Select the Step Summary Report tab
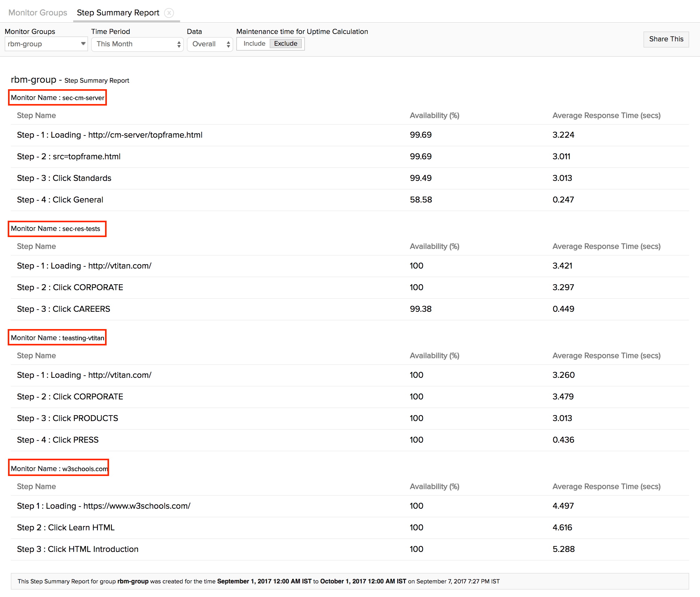The height and width of the screenshot is (597, 700). [x=118, y=13]
